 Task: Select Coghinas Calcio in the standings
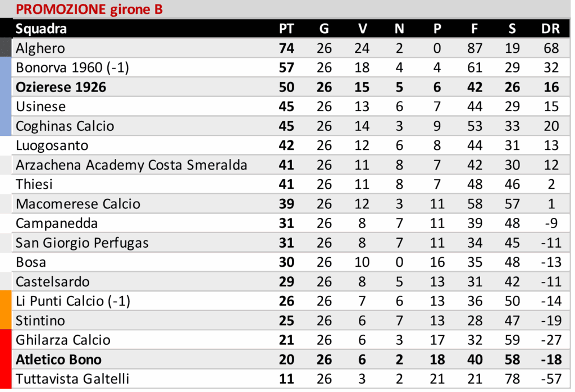click(65, 126)
